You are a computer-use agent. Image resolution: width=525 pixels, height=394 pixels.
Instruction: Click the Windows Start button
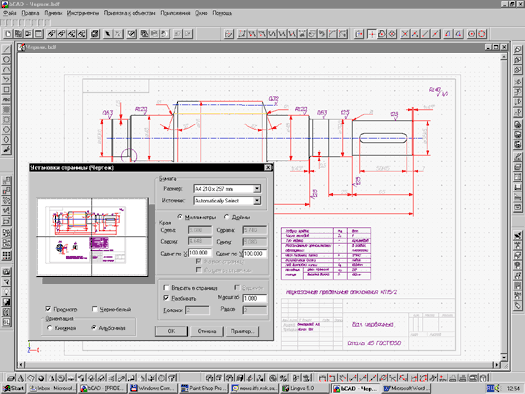tap(14, 388)
